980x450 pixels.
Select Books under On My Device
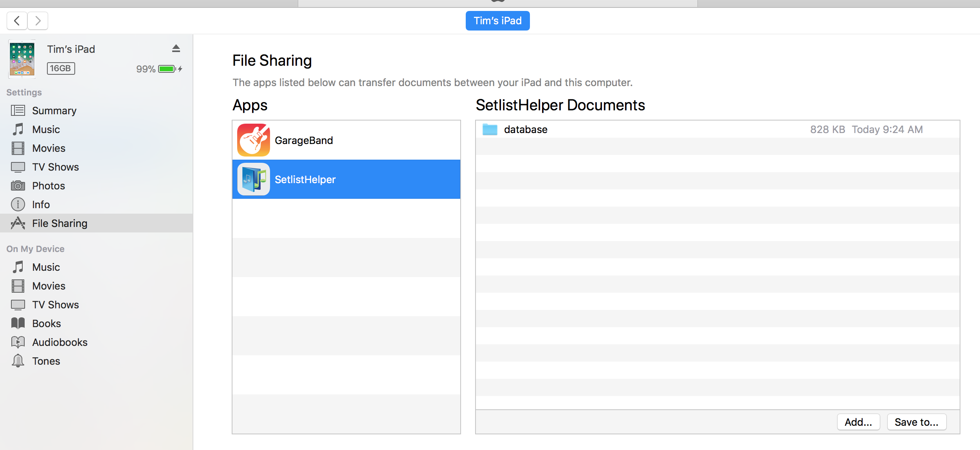pos(46,323)
